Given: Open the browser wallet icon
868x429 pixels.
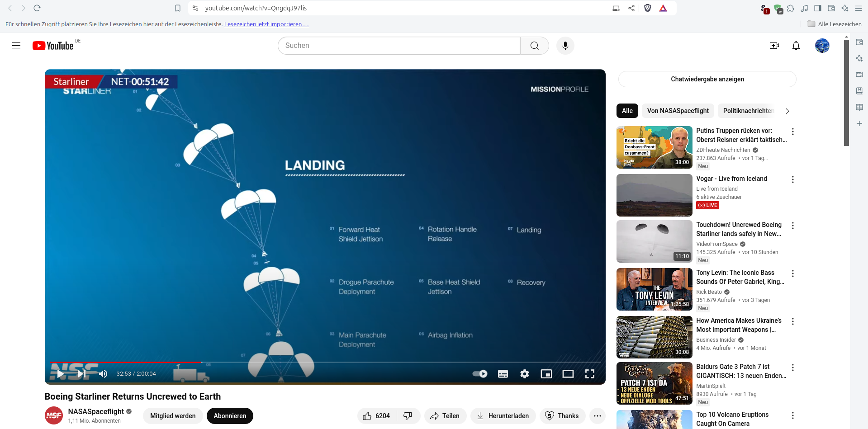Looking at the screenshot, I should pos(831,8).
